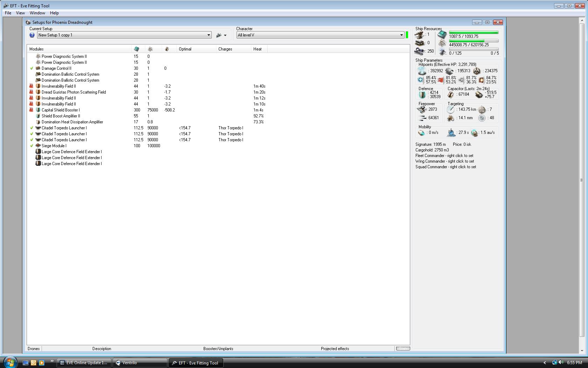Open the Current Setup dropdown
Screen dimensions: 588x368
pyautogui.click(x=124, y=35)
